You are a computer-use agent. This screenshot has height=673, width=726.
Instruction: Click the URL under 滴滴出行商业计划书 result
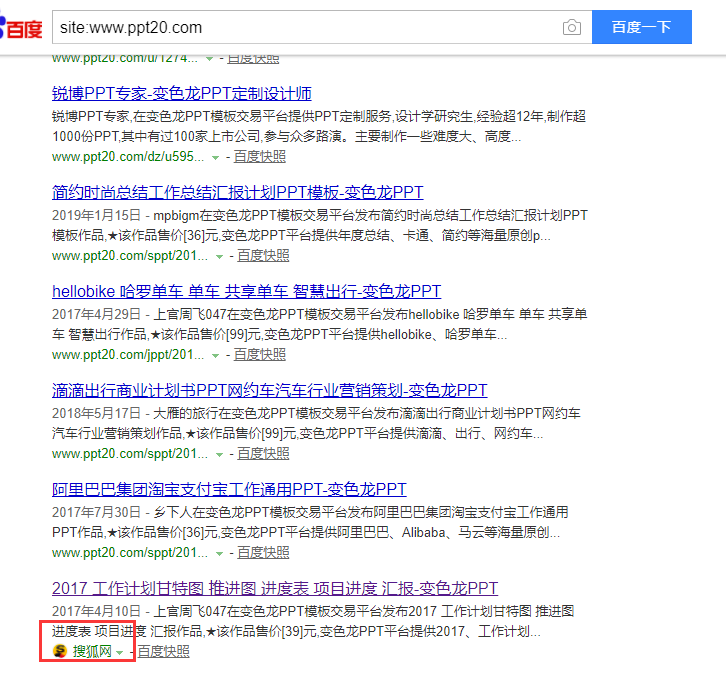coord(130,454)
